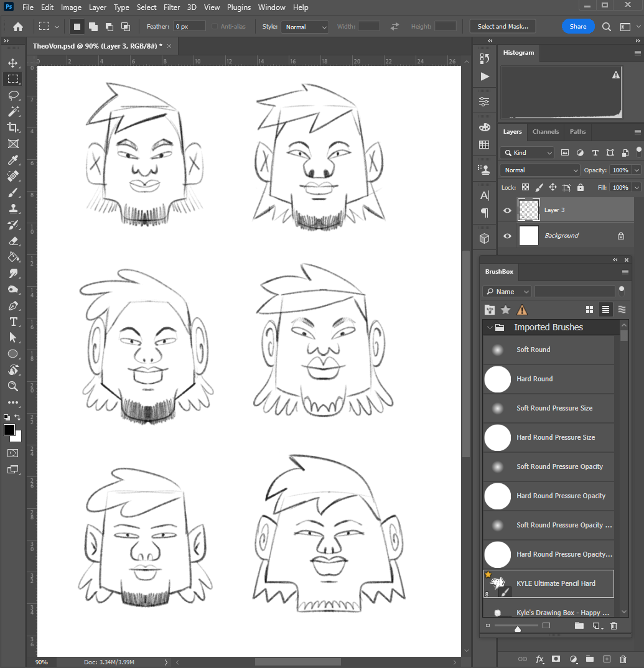The image size is (644, 668).
Task: Select the Magic Wand tool
Action: point(13,111)
